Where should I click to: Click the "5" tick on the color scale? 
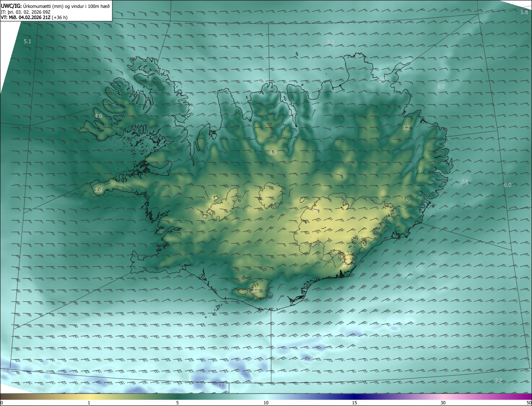[177, 403]
